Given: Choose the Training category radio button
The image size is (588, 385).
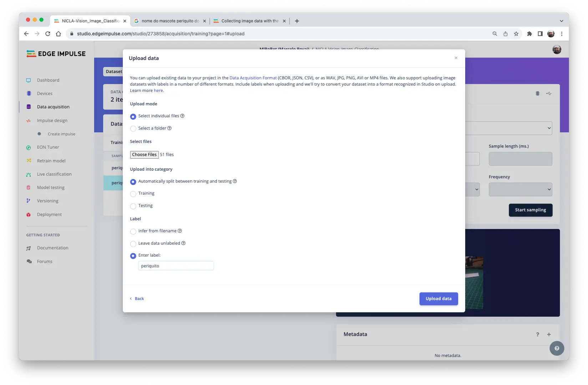Looking at the screenshot, I should [133, 194].
